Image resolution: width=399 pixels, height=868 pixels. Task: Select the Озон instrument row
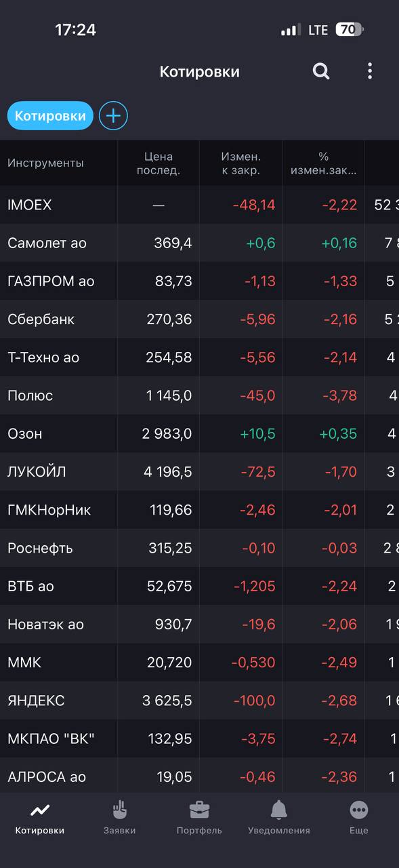(x=199, y=434)
